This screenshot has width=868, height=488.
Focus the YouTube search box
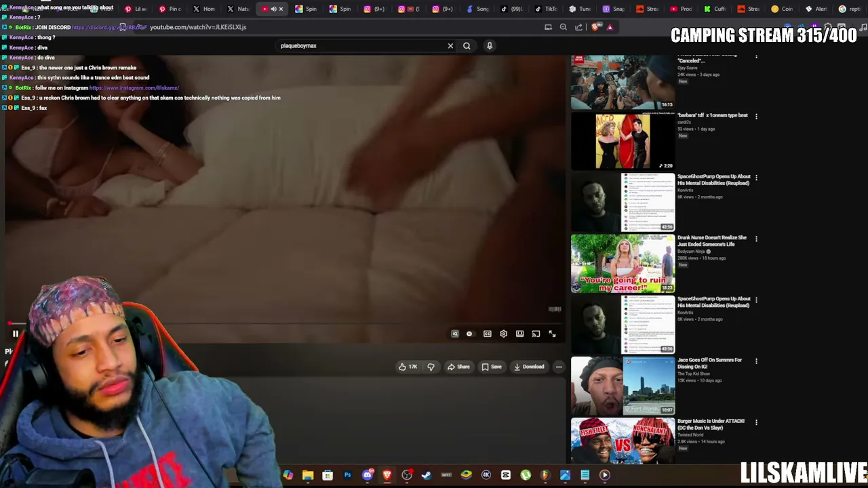click(x=359, y=45)
